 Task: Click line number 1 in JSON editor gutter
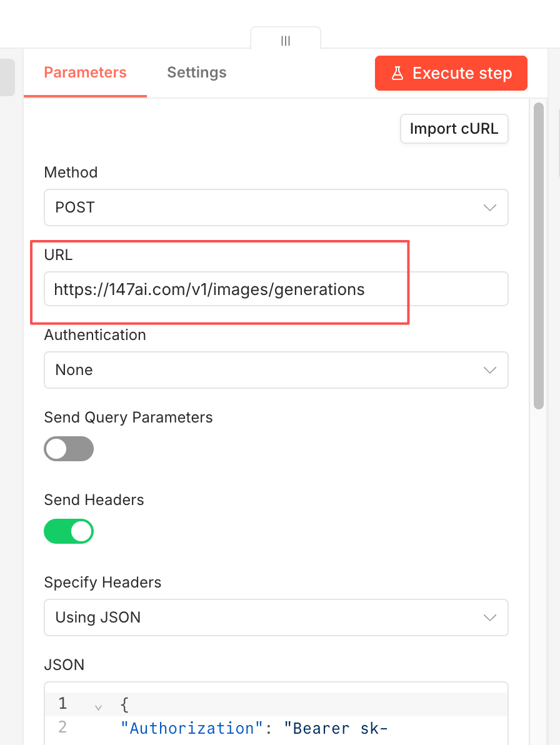62,703
